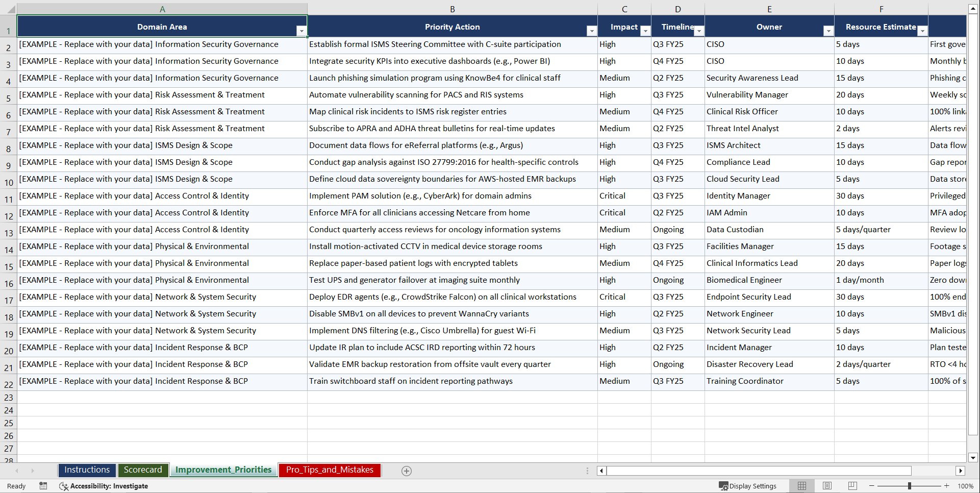Switch to Page Layout view

[x=827, y=486]
